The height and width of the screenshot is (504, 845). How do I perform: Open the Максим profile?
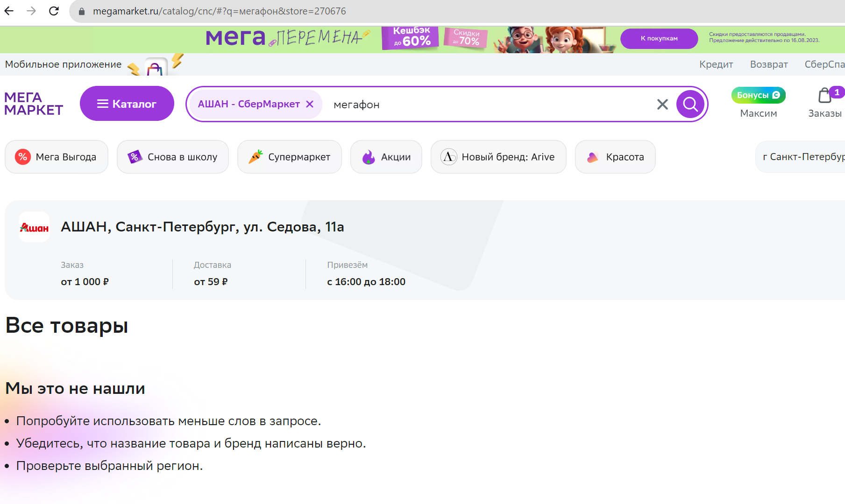coord(759,113)
